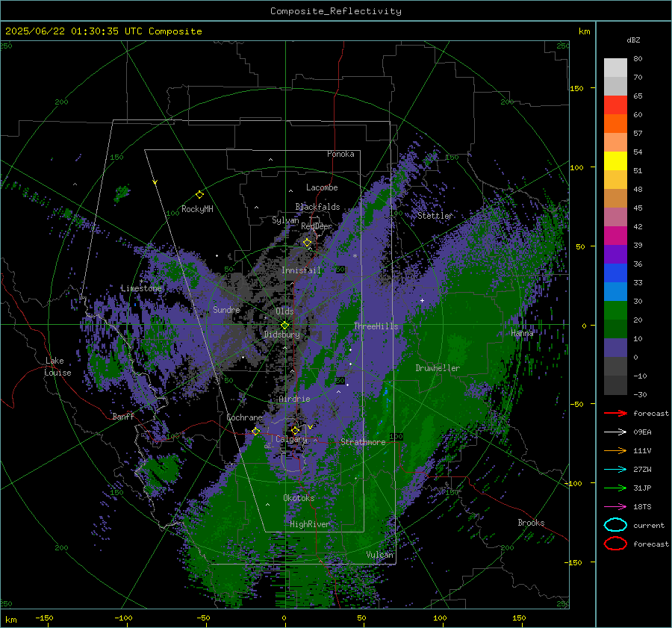Click the Innisfail city label

[301, 270]
